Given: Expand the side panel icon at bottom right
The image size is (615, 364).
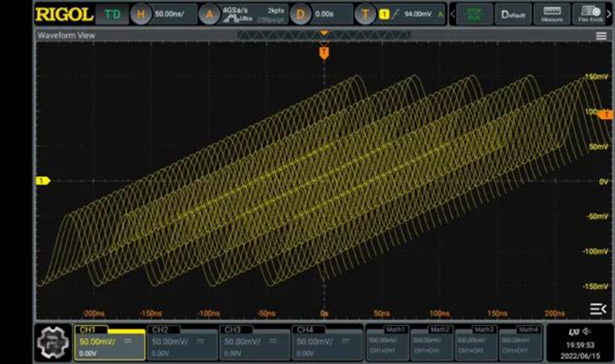Looking at the screenshot, I should point(596,309).
